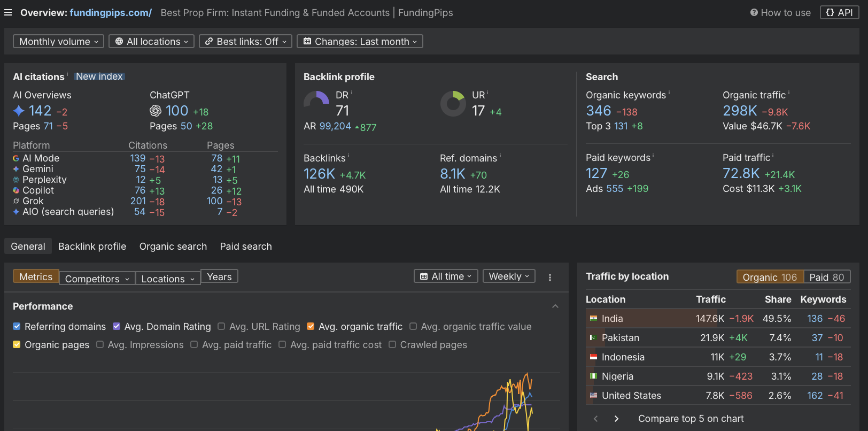Viewport: 868px width, 431px height.
Task: Enable Avg. URL Rating checkbox
Action: [x=221, y=326]
